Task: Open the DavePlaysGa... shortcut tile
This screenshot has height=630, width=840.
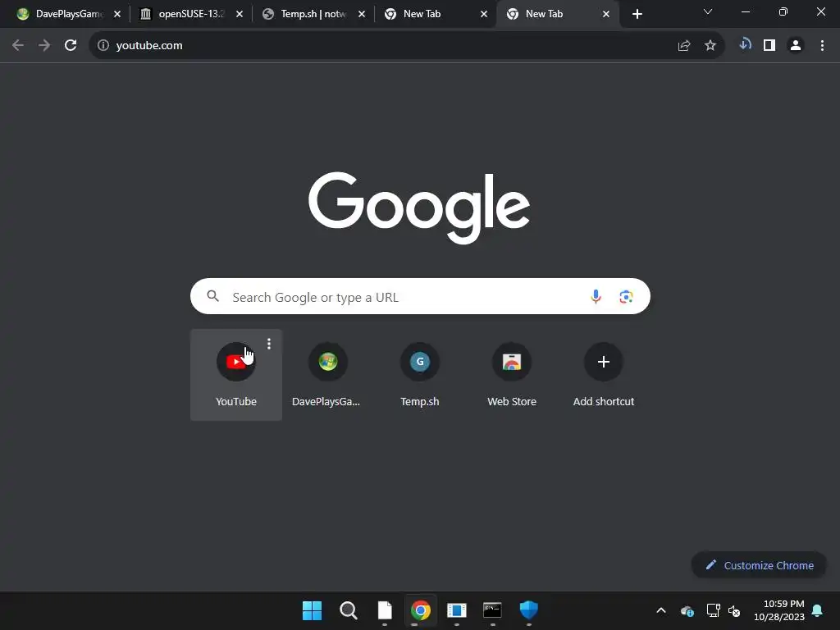Action: click(327, 374)
